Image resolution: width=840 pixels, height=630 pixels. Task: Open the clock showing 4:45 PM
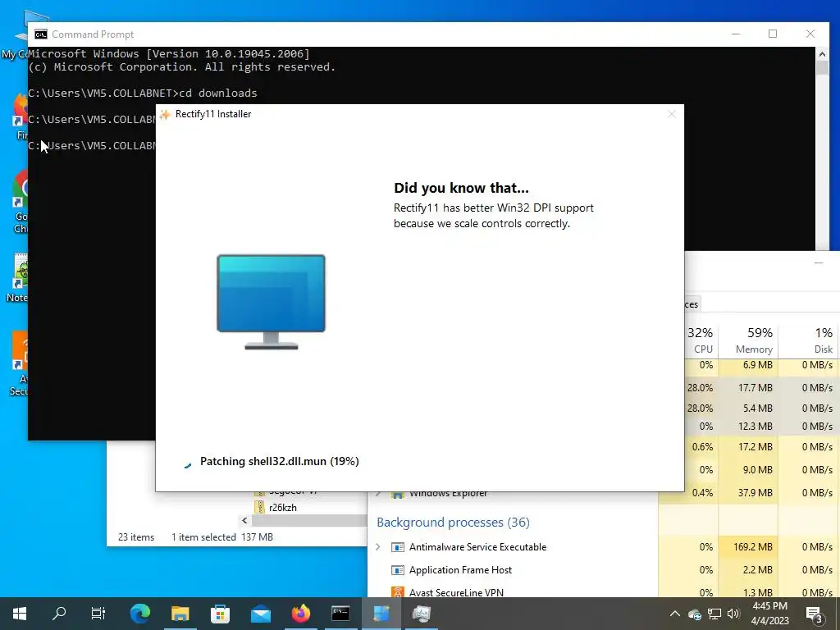tap(769, 614)
